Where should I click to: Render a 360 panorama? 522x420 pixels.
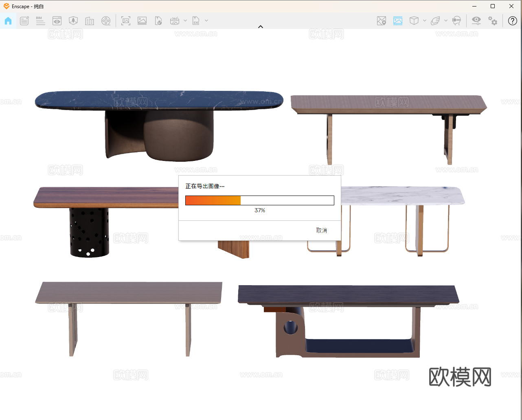tap(175, 21)
